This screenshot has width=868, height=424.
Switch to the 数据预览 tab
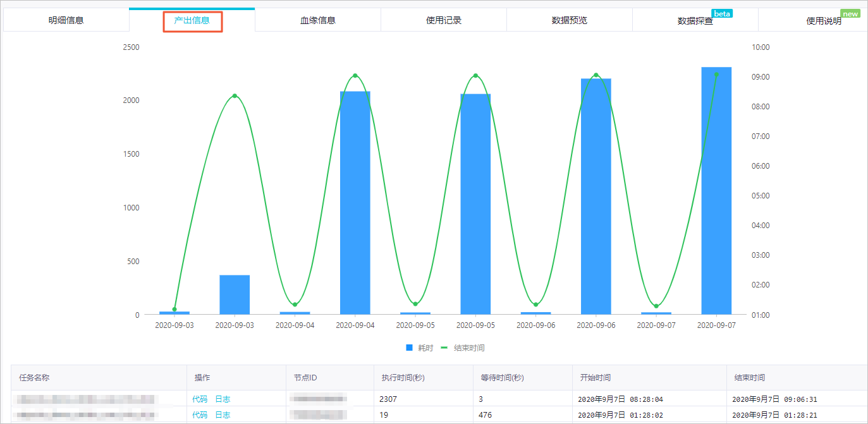point(569,20)
